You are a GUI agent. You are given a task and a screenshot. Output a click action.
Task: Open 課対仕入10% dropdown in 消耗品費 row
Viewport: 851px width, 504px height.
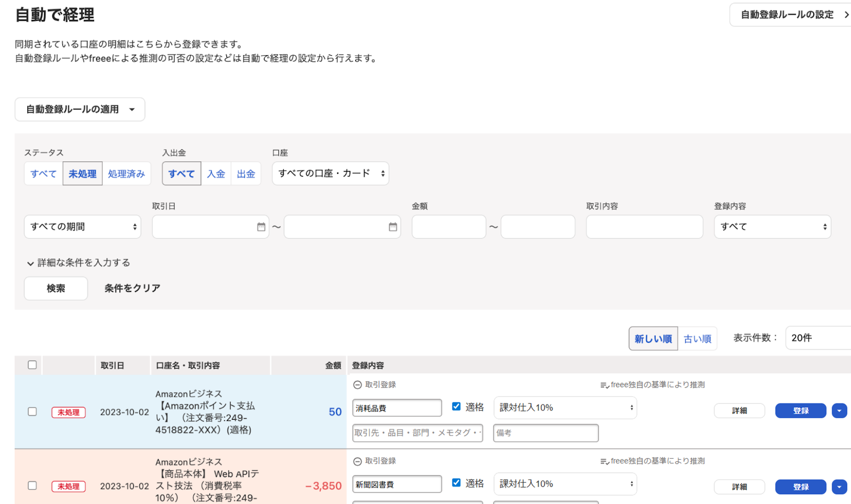[565, 408]
